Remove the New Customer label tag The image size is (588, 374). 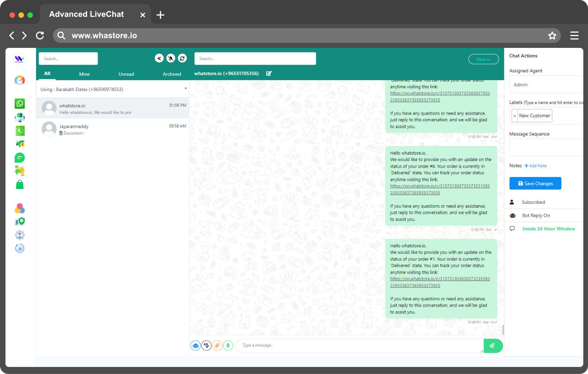click(515, 116)
